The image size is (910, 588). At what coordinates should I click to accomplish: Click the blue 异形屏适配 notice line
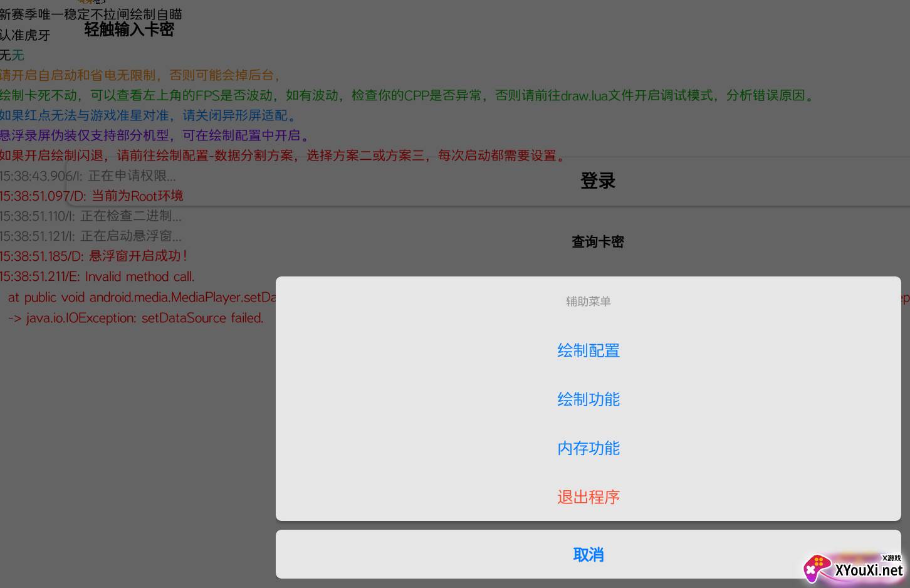(148, 116)
